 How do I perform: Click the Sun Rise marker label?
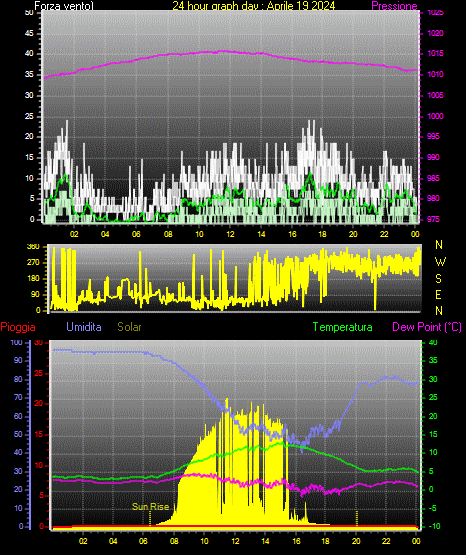tap(150, 507)
